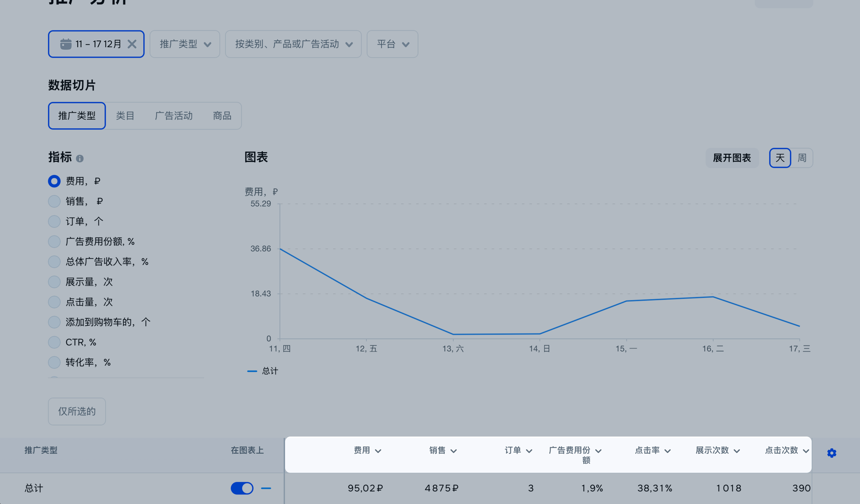Click the calendar icon in date filter
The image size is (860, 504).
[65, 44]
